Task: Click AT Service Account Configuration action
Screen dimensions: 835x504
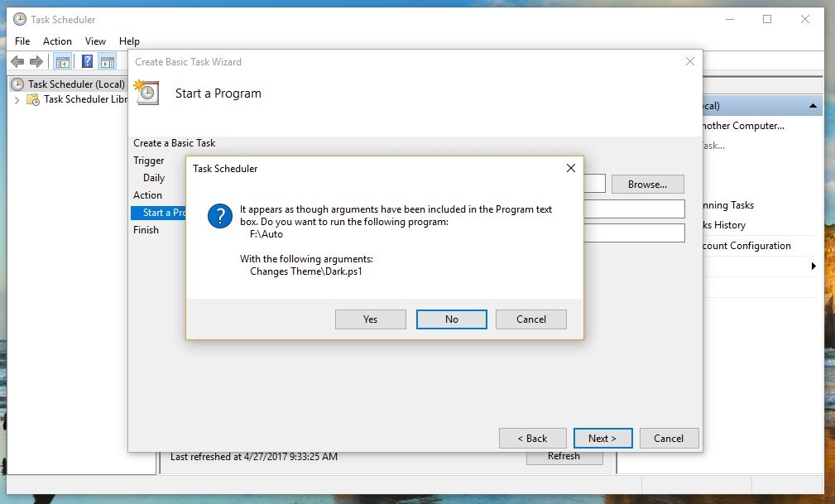Action: click(x=746, y=246)
